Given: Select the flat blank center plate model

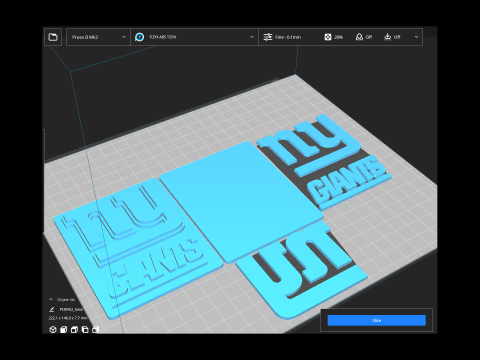Looking at the screenshot, I should 242,202.
